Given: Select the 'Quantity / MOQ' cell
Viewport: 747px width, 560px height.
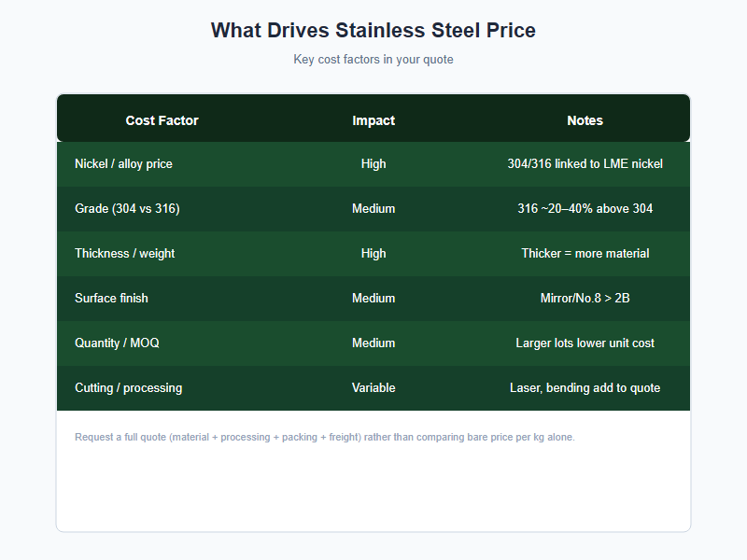Looking at the screenshot, I should coord(118,343).
